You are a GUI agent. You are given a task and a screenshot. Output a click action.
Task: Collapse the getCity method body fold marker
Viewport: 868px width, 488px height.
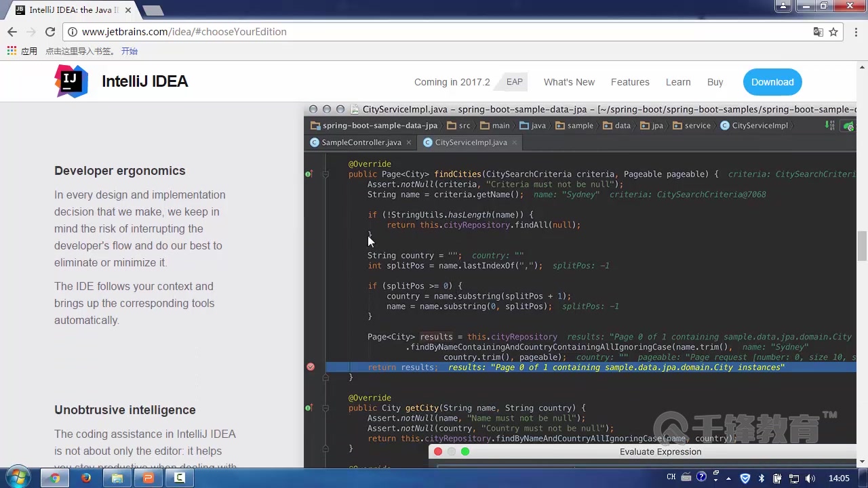point(325,408)
